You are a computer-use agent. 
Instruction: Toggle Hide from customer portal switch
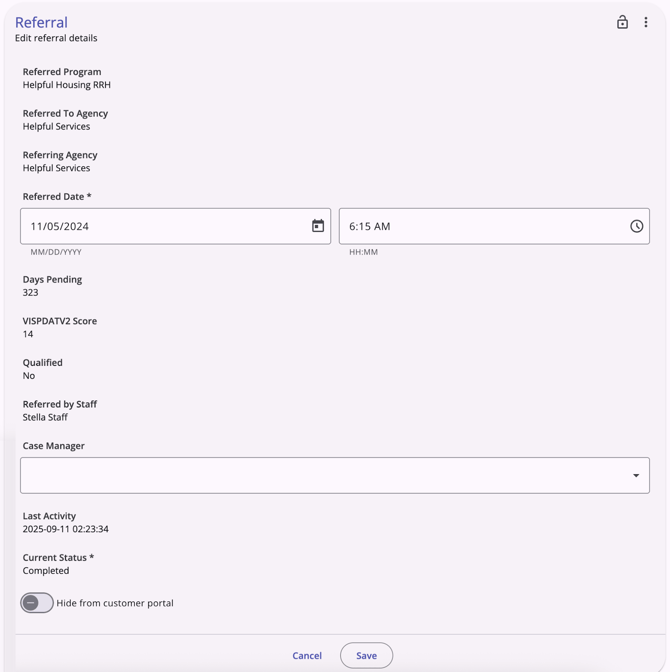pos(37,603)
